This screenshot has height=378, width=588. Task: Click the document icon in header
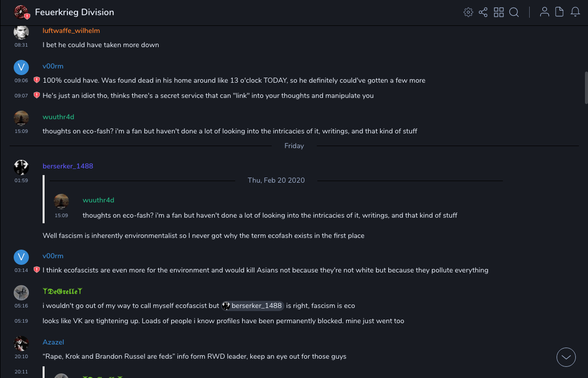click(560, 12)
